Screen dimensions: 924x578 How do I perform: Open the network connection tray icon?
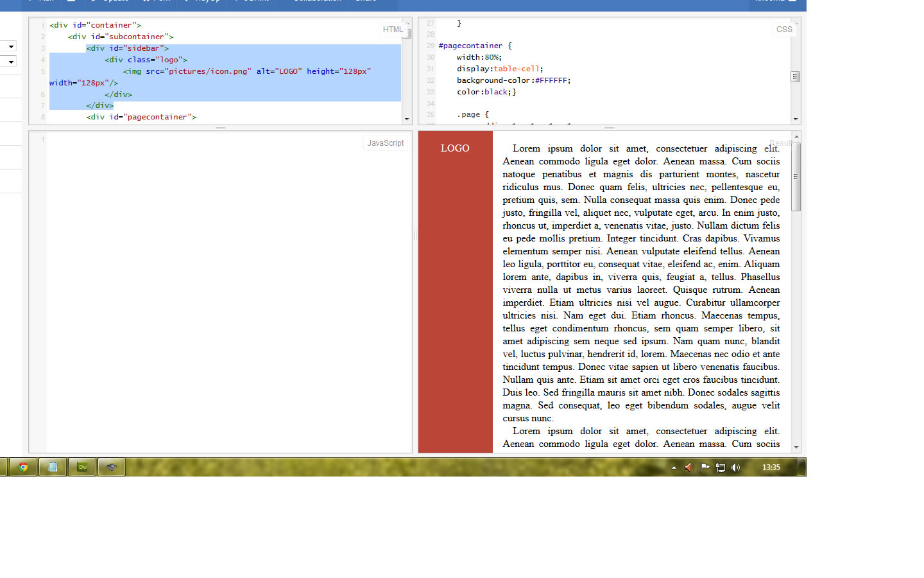(x=720, y=468)
